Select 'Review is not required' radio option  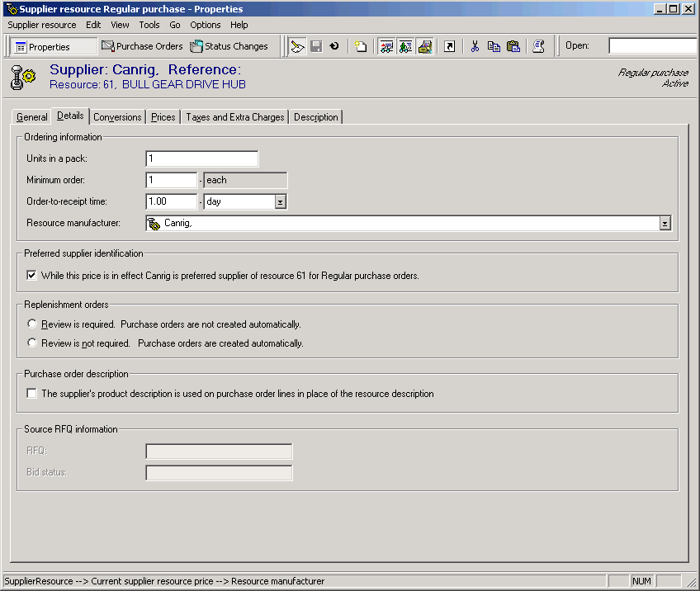tap(32, 343)
